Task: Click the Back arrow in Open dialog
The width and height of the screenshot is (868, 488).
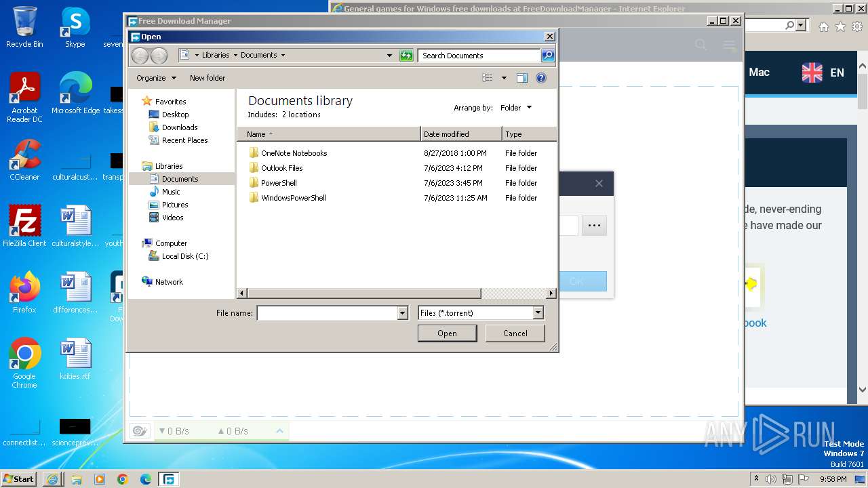Action: coord(140,56)
